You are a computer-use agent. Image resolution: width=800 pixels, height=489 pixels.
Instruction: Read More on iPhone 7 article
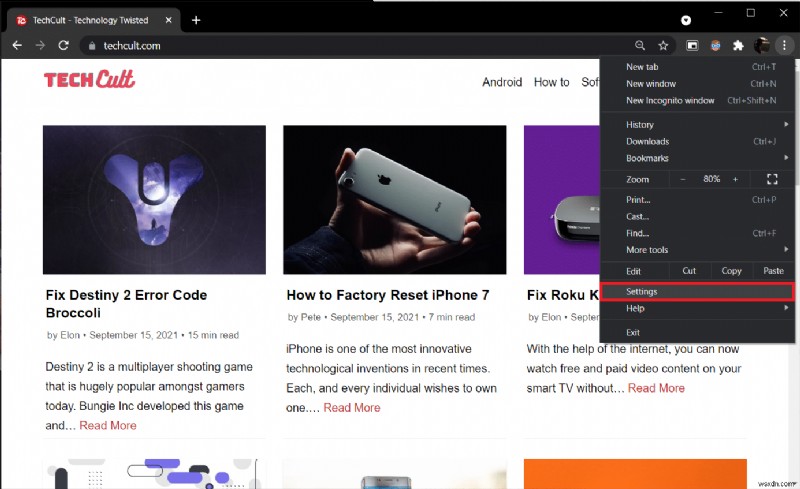[352, 408]
